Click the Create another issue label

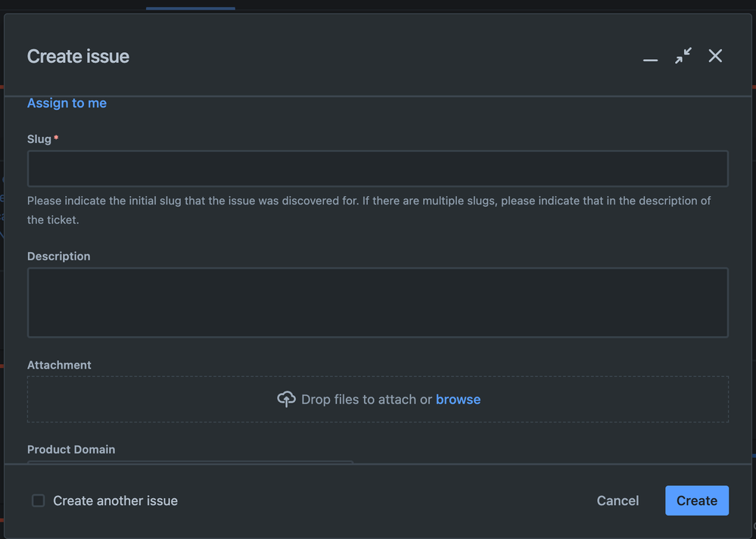click(115, 500)
